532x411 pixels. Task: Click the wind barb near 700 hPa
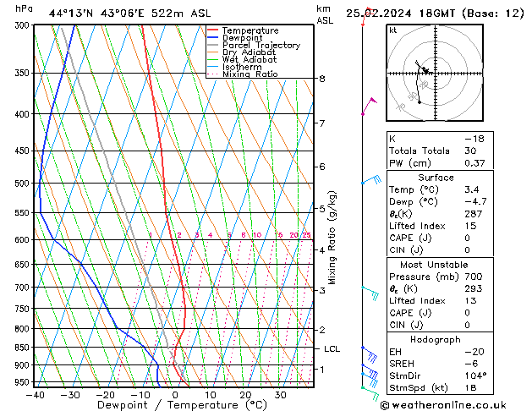coord(370,292)
